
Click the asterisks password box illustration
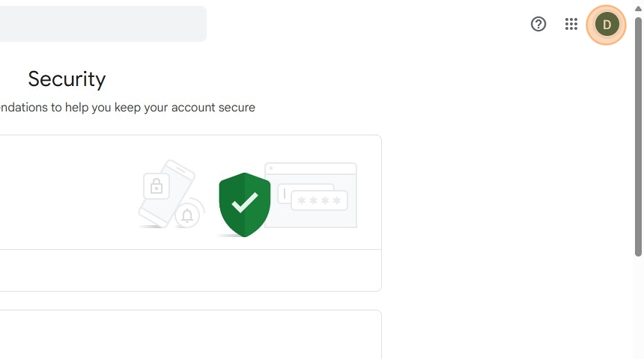coord(320,200)
